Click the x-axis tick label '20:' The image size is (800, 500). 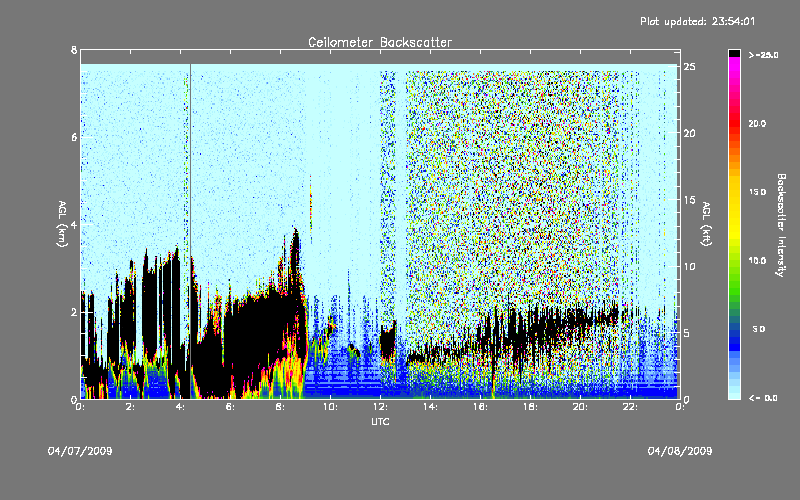(x=580, y=407)
